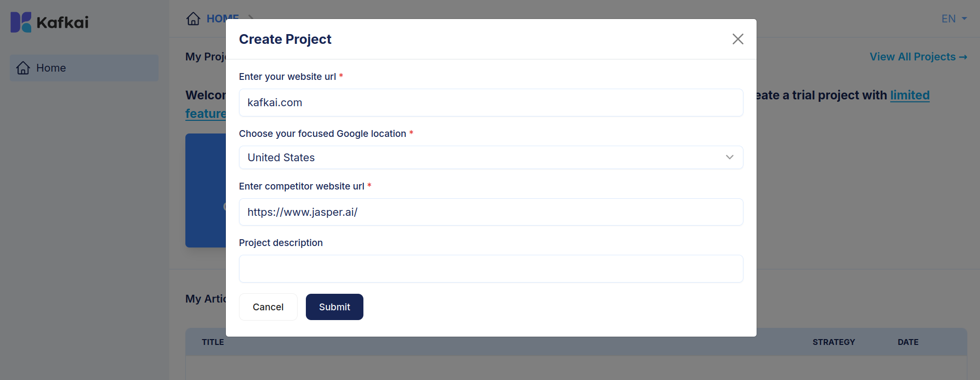980x380 pixels.
Task: Click into the Project description field
Action: [x=491, y=268]
